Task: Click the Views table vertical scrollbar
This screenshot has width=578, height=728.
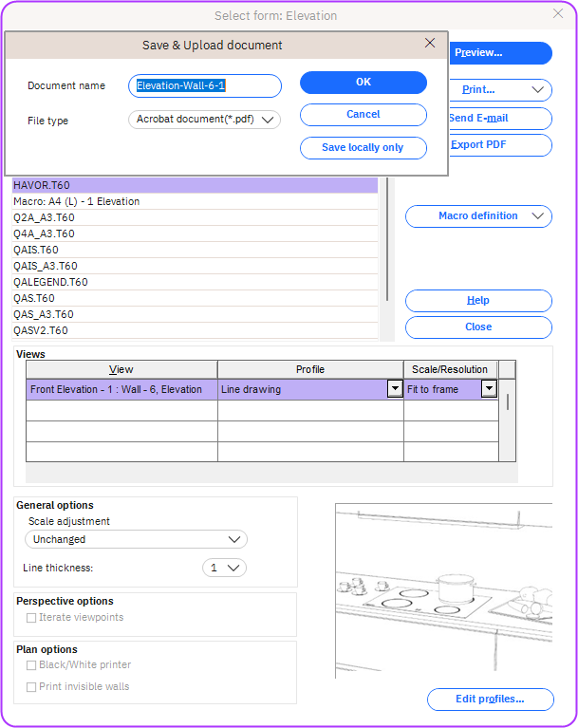Action: tap(508, 401)
